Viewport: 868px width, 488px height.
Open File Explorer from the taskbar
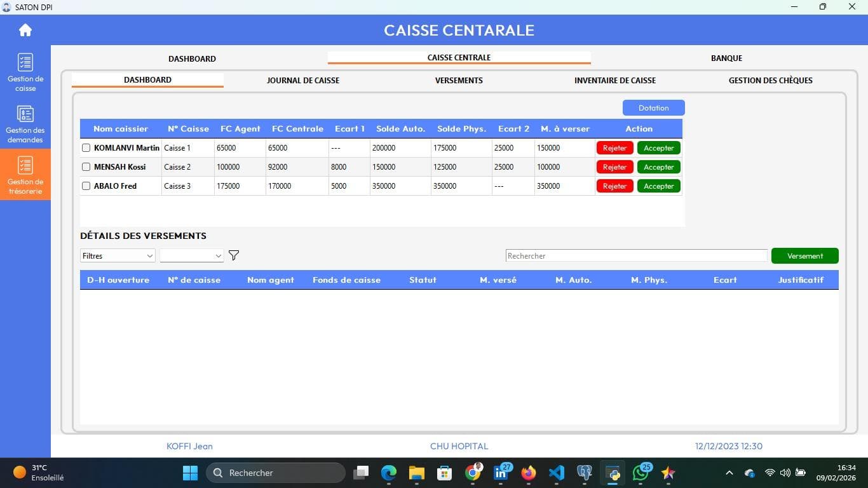click(x=416, y=473)
